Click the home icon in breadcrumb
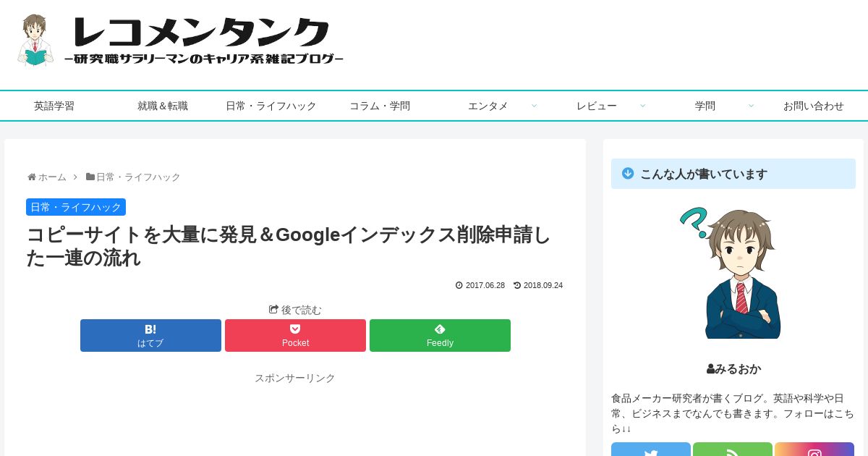This screenshot has height=456, width=868. [x=32, y=177]
